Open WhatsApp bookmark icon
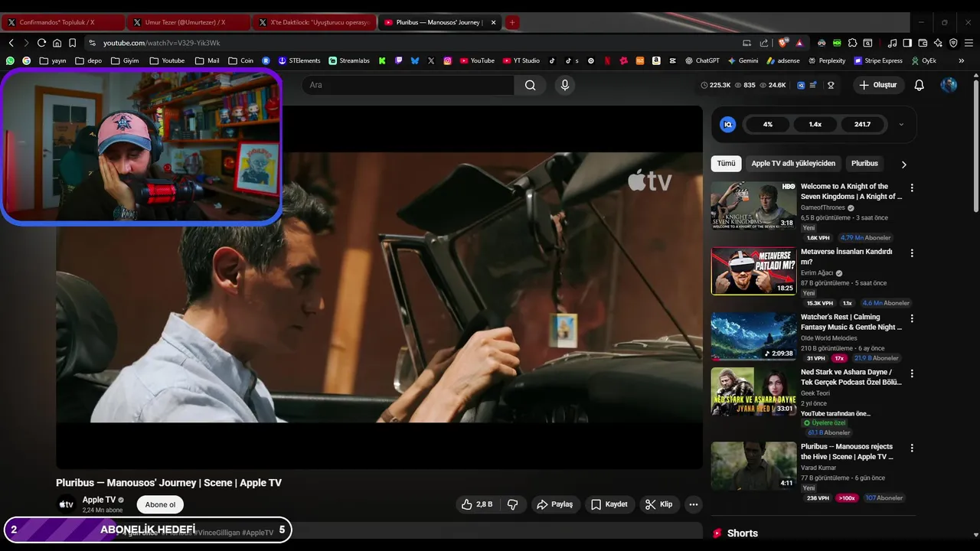The image size is (980, 551). point(10,60)
